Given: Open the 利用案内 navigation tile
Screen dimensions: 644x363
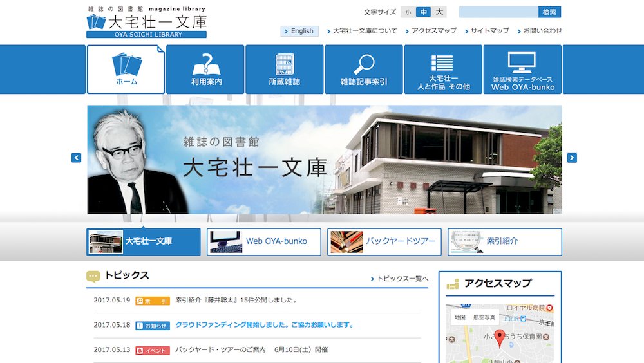Looking at the screenshot, I should click(x=205, y=70).
